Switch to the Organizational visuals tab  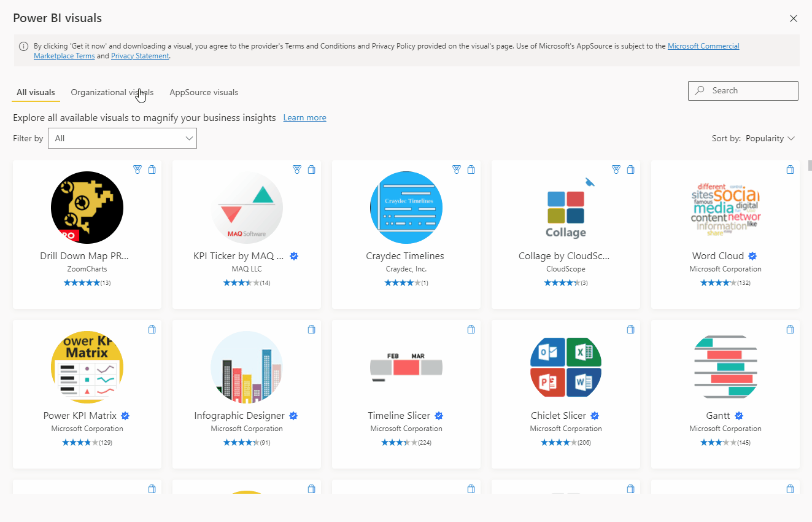point(112,92)
